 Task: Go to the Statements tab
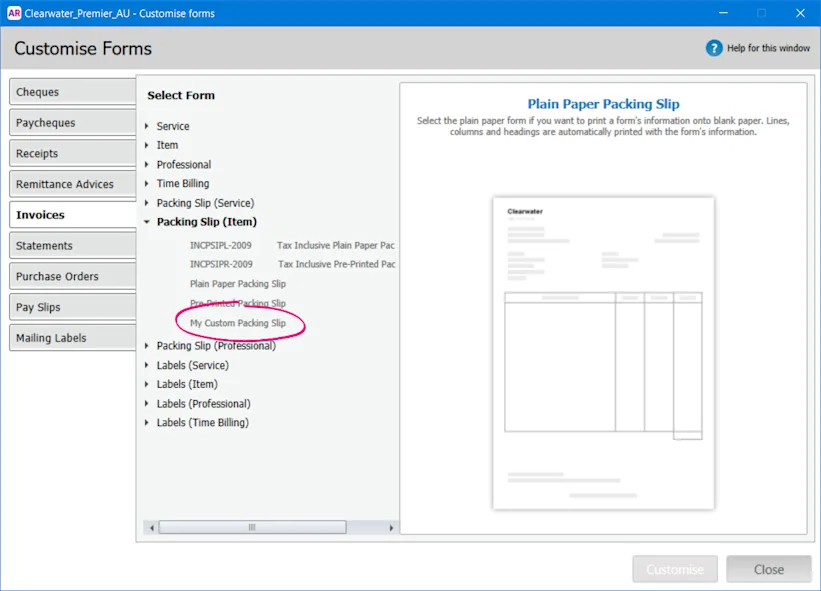[x=73, y=246]
